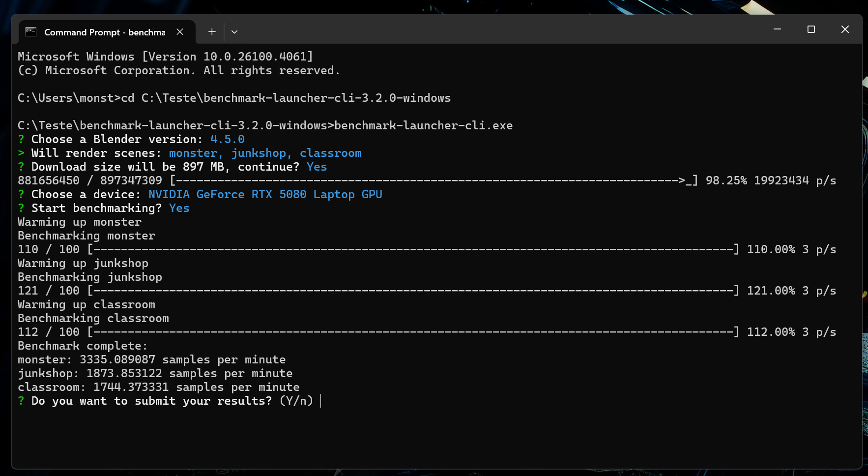
Task: Maximize the terminal window
Action: [x=811, y=30]
